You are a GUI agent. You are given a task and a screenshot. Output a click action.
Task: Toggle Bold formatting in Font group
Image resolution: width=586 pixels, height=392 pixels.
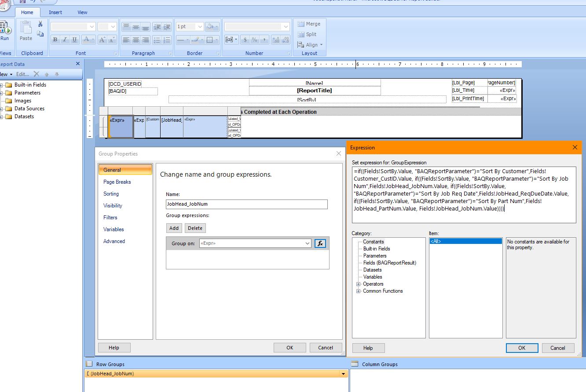pos(55,40)
